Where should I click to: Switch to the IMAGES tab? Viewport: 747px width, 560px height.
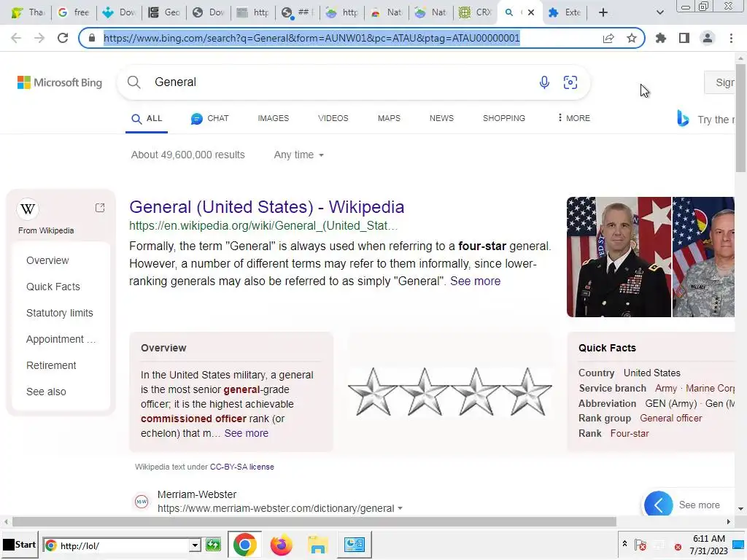pos(274,118)
